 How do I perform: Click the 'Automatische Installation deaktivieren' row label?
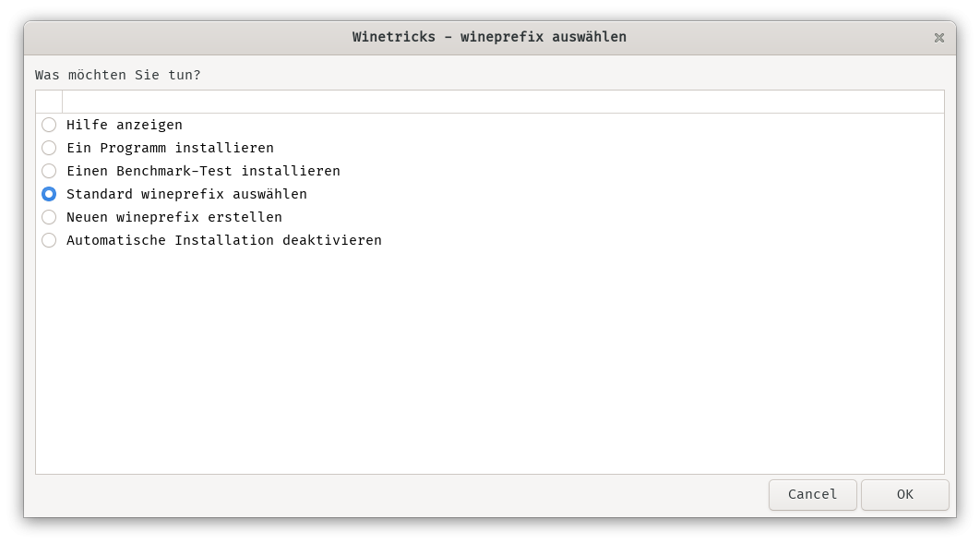point(223,241)
